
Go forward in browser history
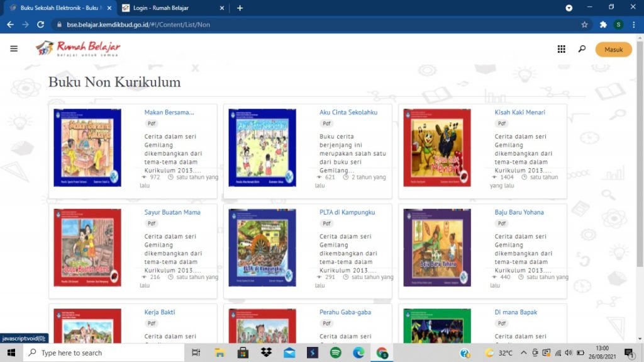(x=25, y=25)
